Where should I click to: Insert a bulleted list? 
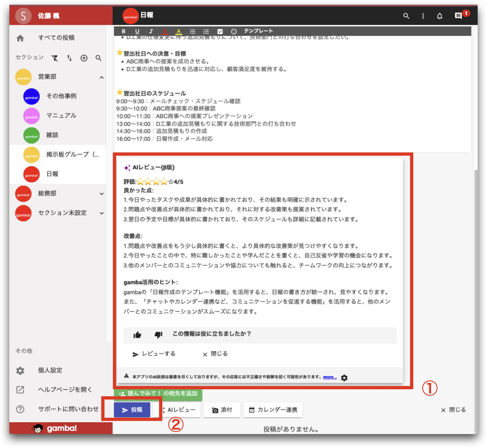tap(192, 31)
